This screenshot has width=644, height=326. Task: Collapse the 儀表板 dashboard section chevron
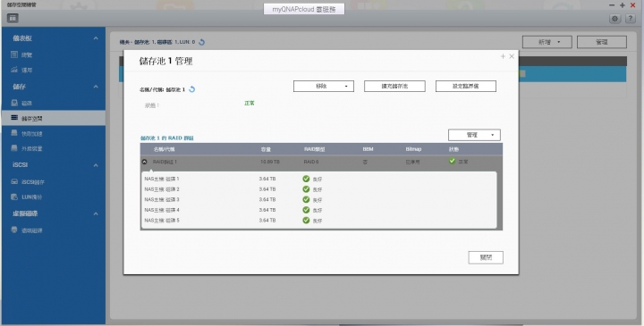tap(96, 38)
